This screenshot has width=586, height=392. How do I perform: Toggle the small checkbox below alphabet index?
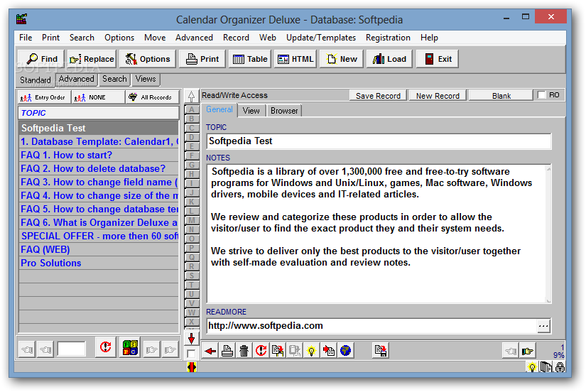(x=191, y=354)
